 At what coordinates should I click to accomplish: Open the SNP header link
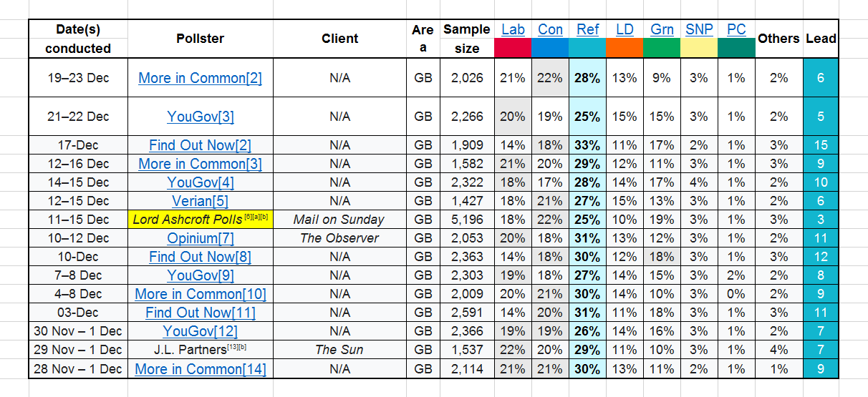click(699, 29)
